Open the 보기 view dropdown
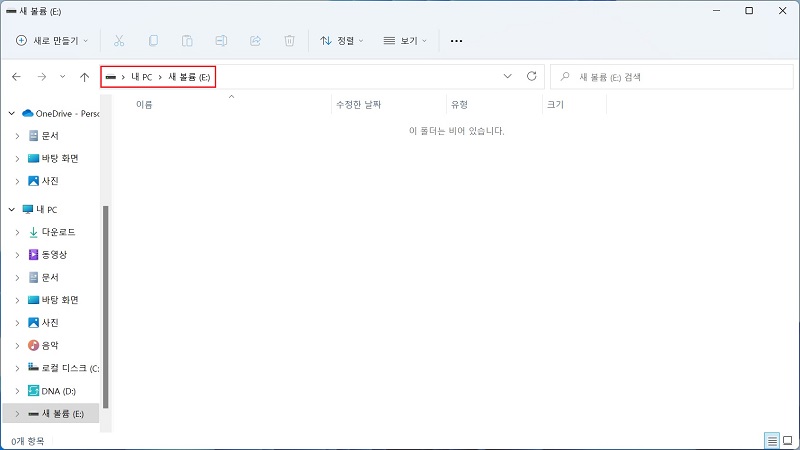 pyautogui.click(x=405, y=41)
